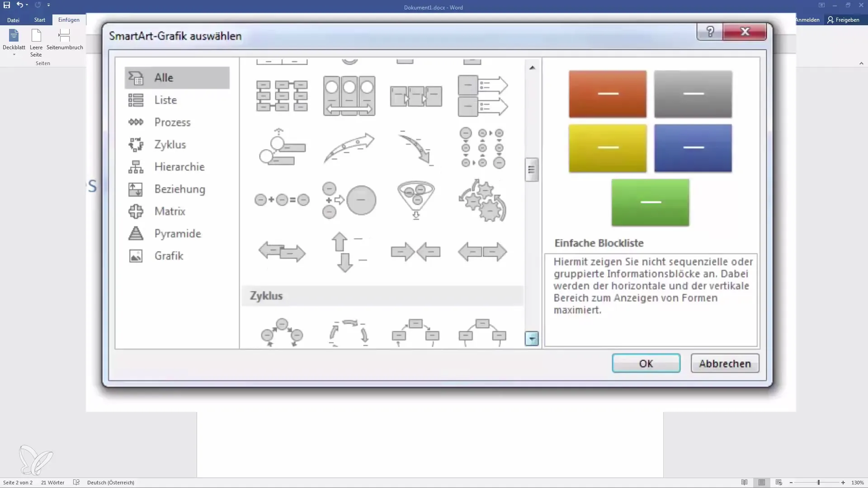
Task: Click the Zyklus section header
Action: [x=382, y=296]
